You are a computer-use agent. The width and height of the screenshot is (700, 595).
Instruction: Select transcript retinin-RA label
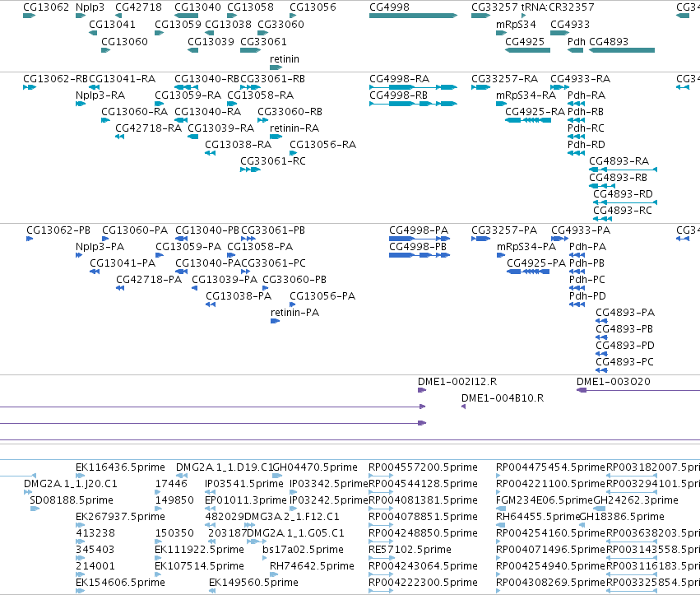click(x=294, y=128)
